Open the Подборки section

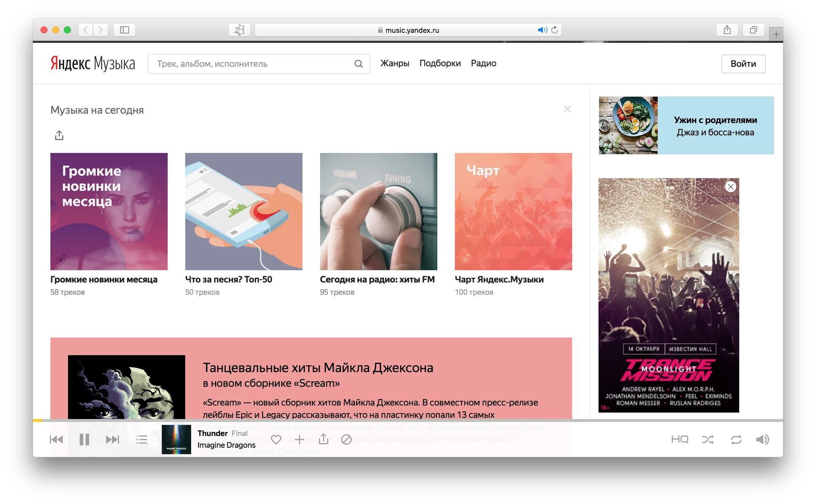coord(440,63)
